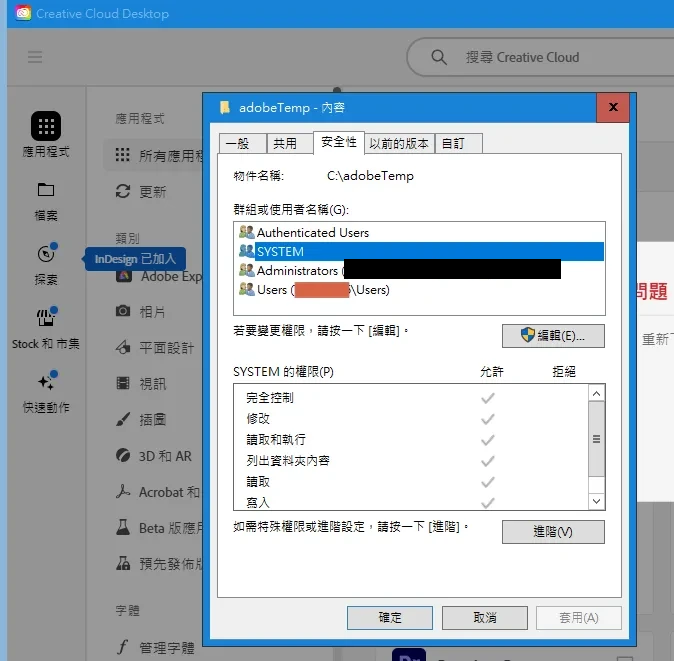Viewport: 674px width, 661px height.
Task: Click the 讀取和執行 permission row
Action: click(411, 440)
